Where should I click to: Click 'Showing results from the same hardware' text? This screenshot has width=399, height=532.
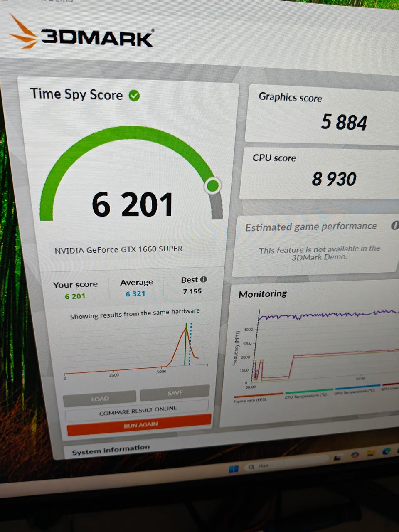pyautogui.click(x=135, y=314)
